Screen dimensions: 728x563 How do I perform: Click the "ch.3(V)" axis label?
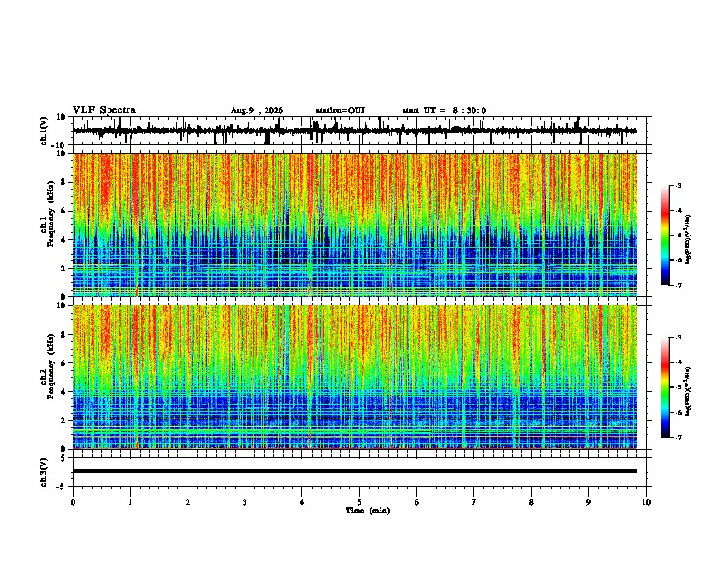click(x=44, y=472)
